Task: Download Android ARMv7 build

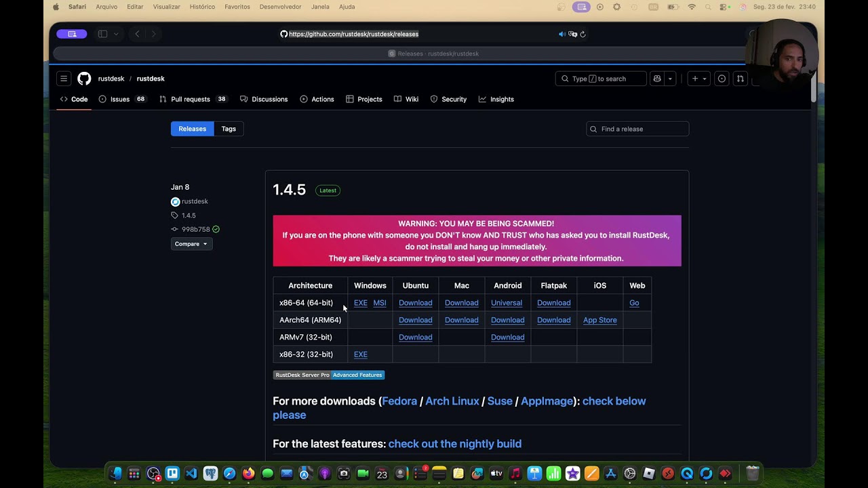Action: (x=508, y=338)
